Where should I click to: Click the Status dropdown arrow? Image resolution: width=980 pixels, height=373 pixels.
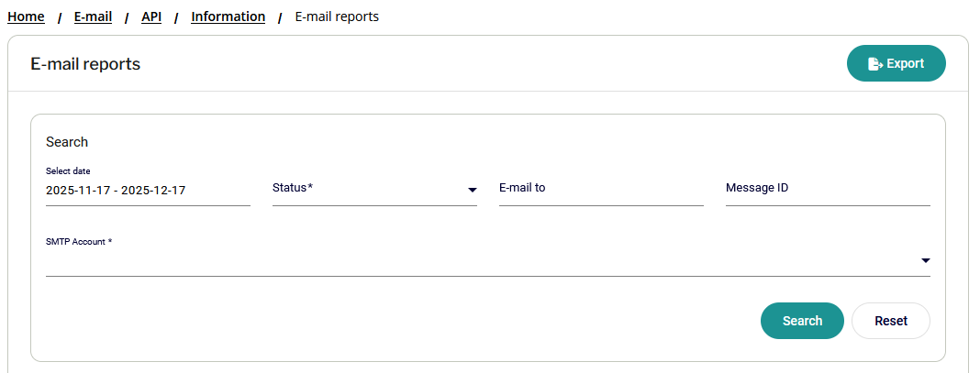click(473, 190)
